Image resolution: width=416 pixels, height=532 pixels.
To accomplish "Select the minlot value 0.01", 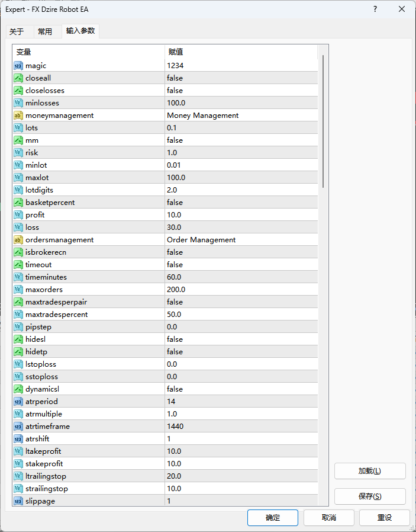I will pos(174,165).
